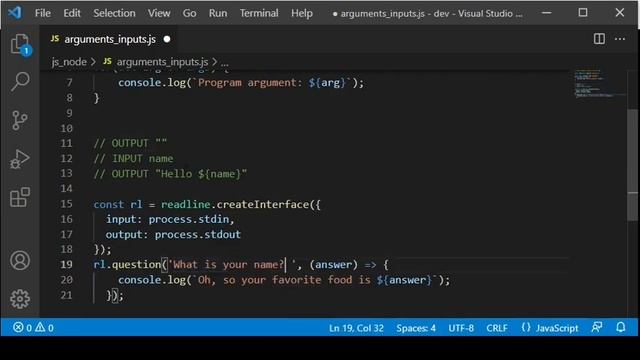Open the Go menu
Screen dimensions: 640x360
[x=189, y=13]
